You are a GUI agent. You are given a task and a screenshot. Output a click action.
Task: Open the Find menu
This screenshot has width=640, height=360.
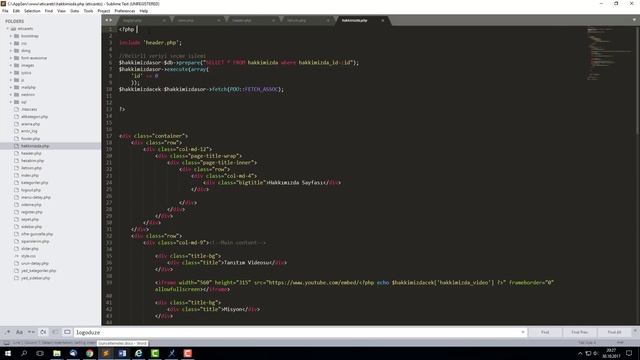click(49, 11)
